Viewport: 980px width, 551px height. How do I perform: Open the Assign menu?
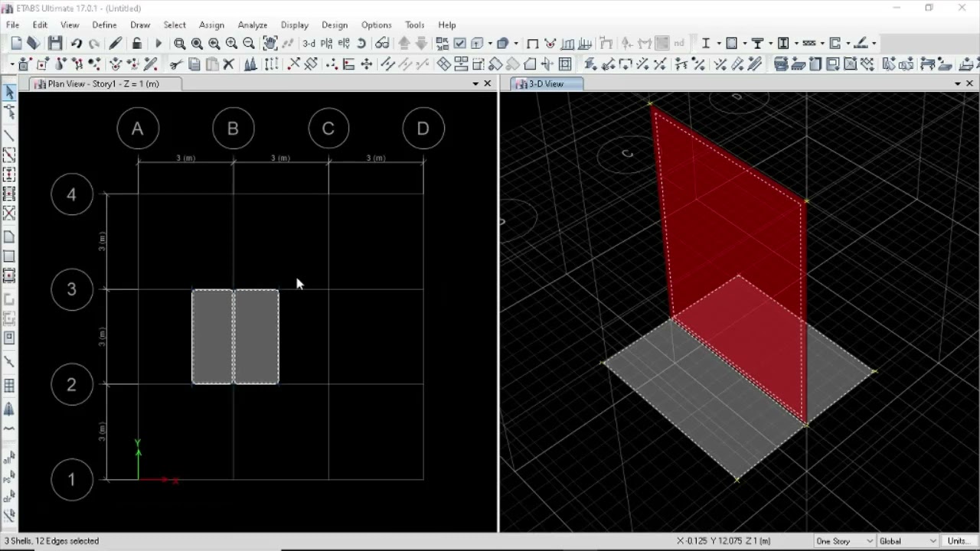click(211, 24)
